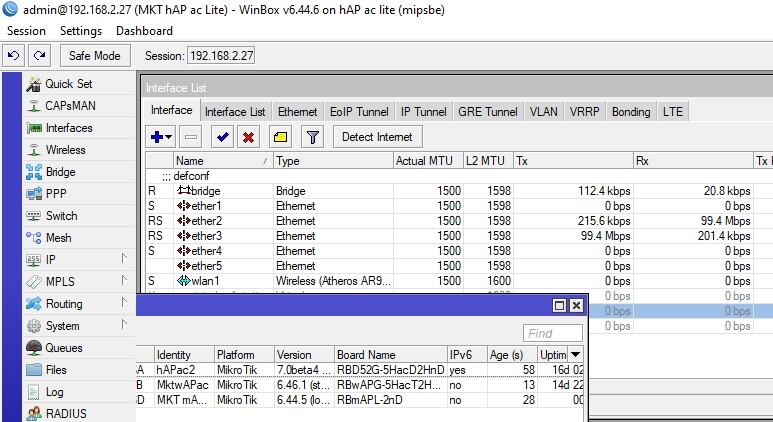Switch to the Interface List tab
This screenshot has height=422, width=773.
click(x=235, y=112)
